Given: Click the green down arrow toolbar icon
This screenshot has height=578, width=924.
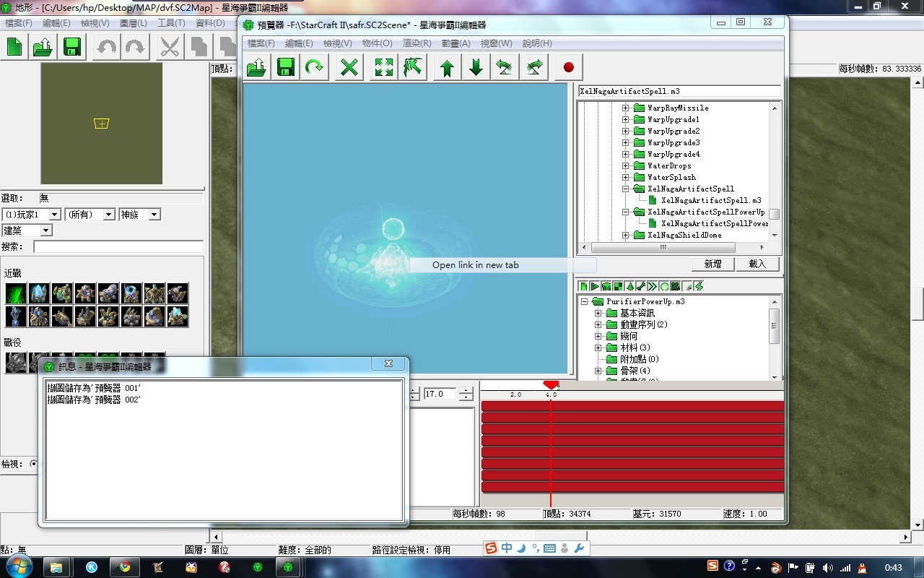Looking at the screenshot, I should tap(476, 68).
